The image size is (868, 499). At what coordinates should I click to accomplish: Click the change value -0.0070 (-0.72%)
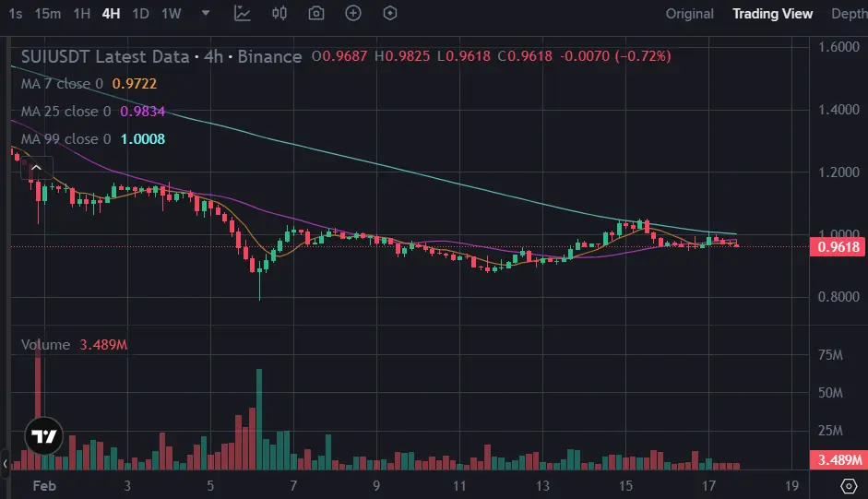(x=615, y=56)
